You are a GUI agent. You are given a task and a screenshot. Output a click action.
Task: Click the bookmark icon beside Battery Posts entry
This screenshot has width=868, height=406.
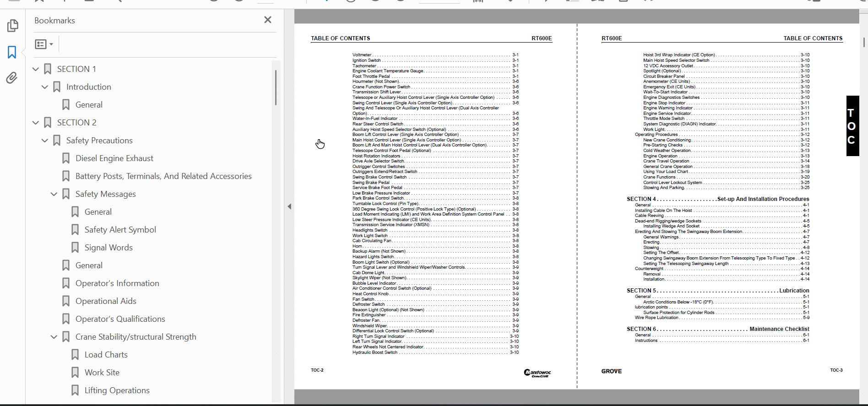point(66,176)
